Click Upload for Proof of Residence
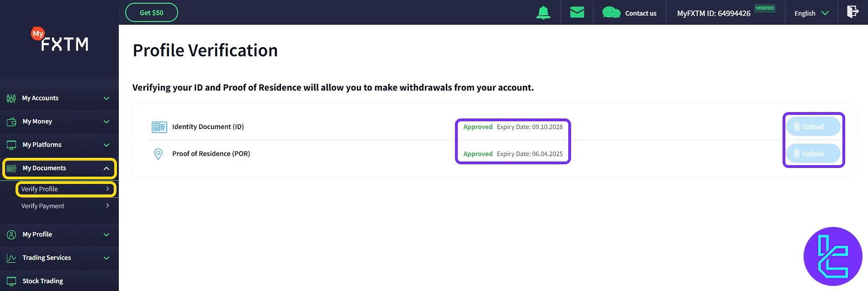Screen dimensions: 868x291 (x=813, y=154)
